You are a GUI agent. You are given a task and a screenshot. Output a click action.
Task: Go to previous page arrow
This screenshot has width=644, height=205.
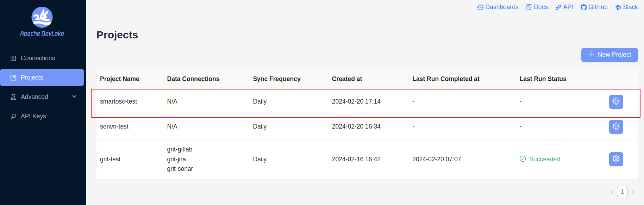pyautogui.click(x=612, y=192)
